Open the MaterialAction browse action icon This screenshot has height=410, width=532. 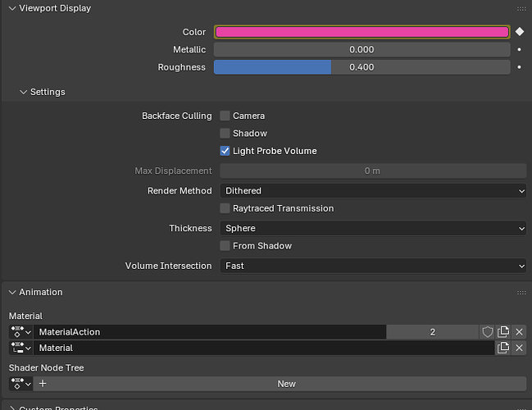21,332
